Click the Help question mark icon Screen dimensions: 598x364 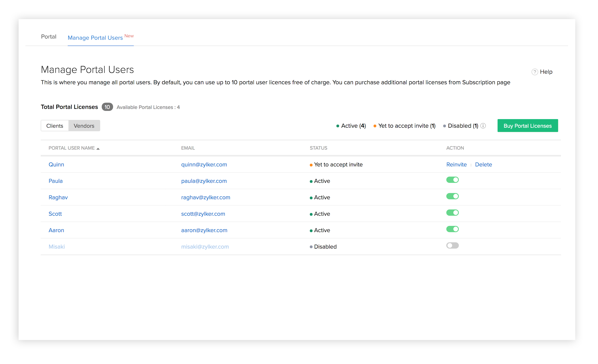coord(535,72)
